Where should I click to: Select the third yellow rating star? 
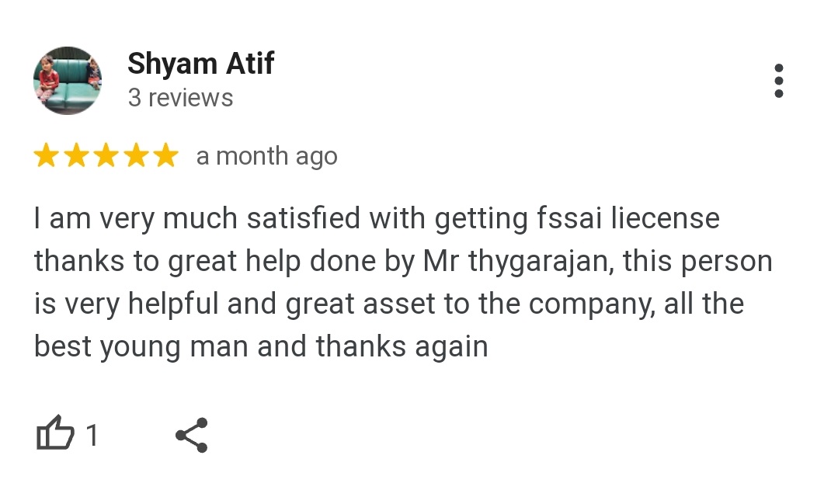[106, 155]
